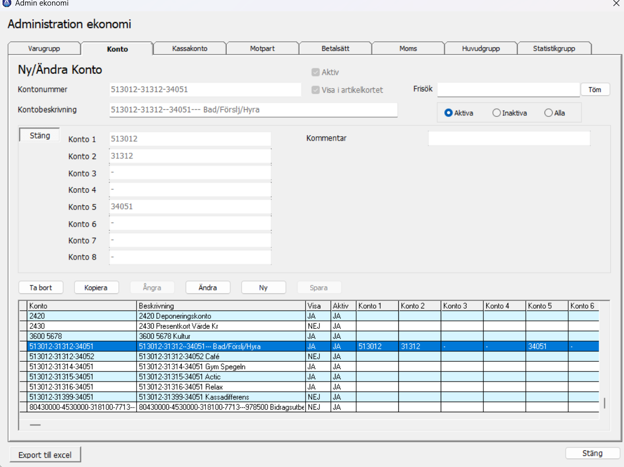Click the Konto 5 column header

click(x=547, y=306)
